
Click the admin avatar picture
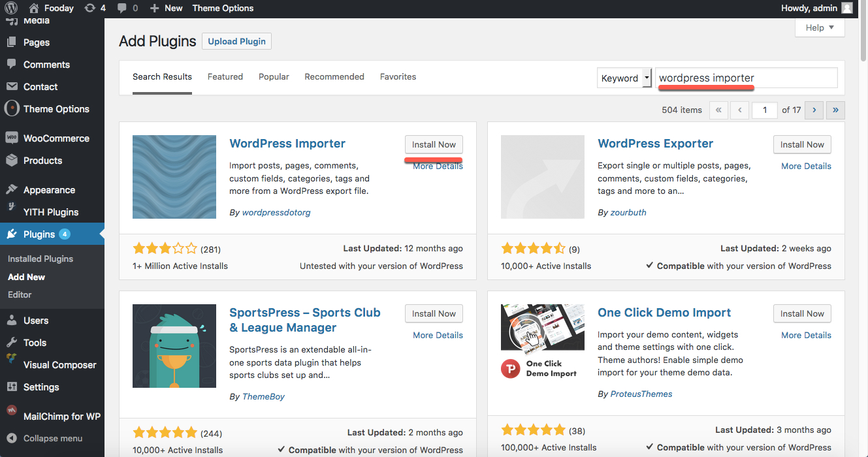click(x=846, y=8)
